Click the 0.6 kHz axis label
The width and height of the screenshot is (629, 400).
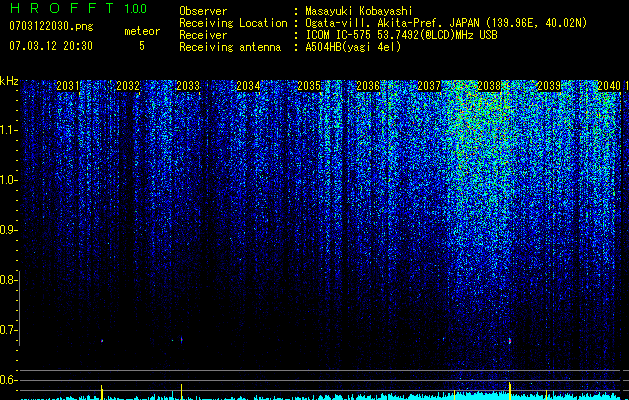pyautogui.click(x=8, y=380)
